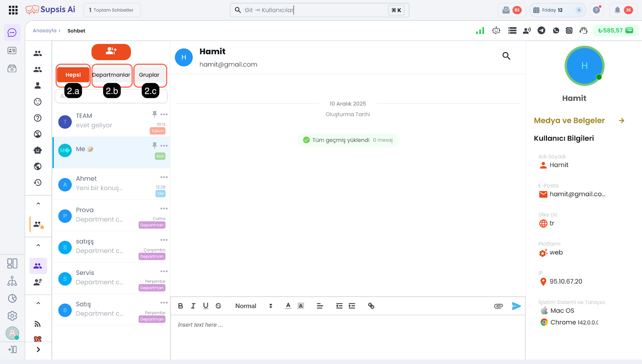Attach a file with paperclip icon
642x364 pixels.
coord(498,306)
